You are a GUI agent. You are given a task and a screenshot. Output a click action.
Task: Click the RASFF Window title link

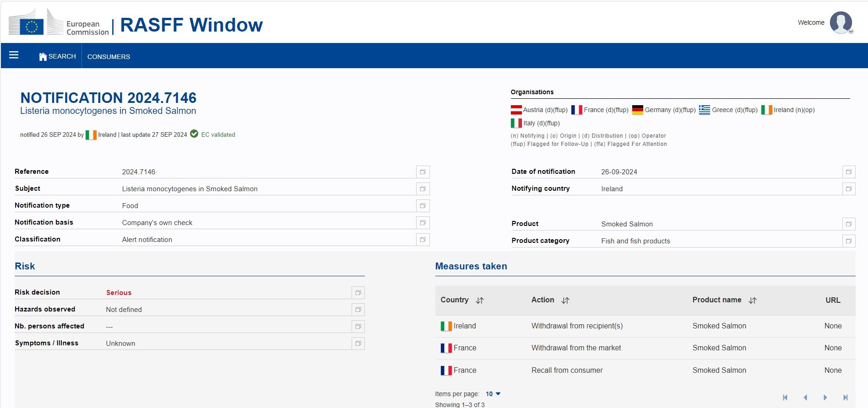[191, 25]
